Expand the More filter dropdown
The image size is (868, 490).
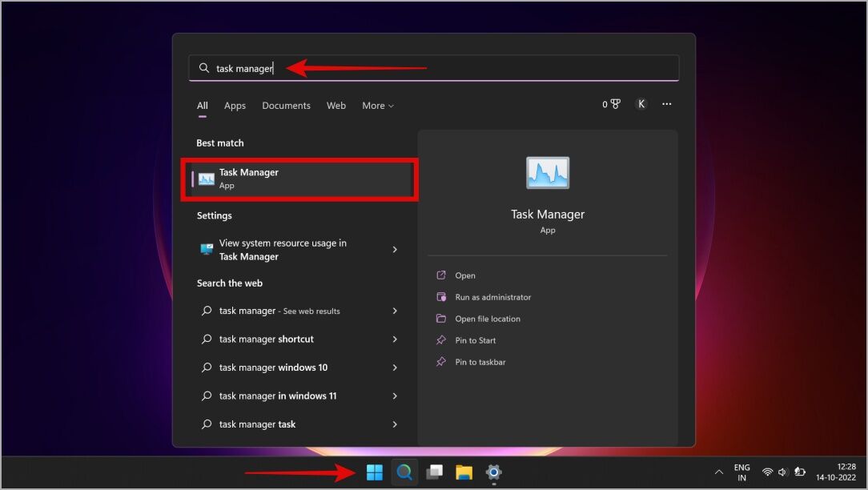click(378, 105)
